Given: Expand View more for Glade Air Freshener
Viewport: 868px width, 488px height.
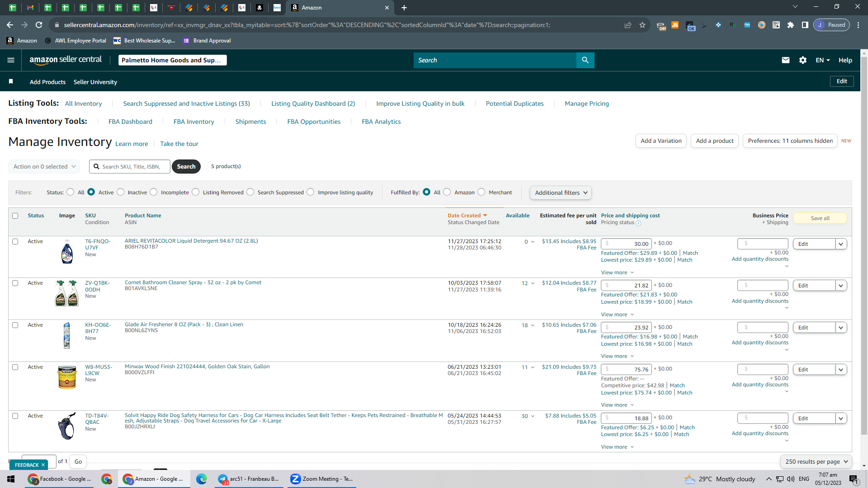Looking at the screenshot, I should 617,357.
